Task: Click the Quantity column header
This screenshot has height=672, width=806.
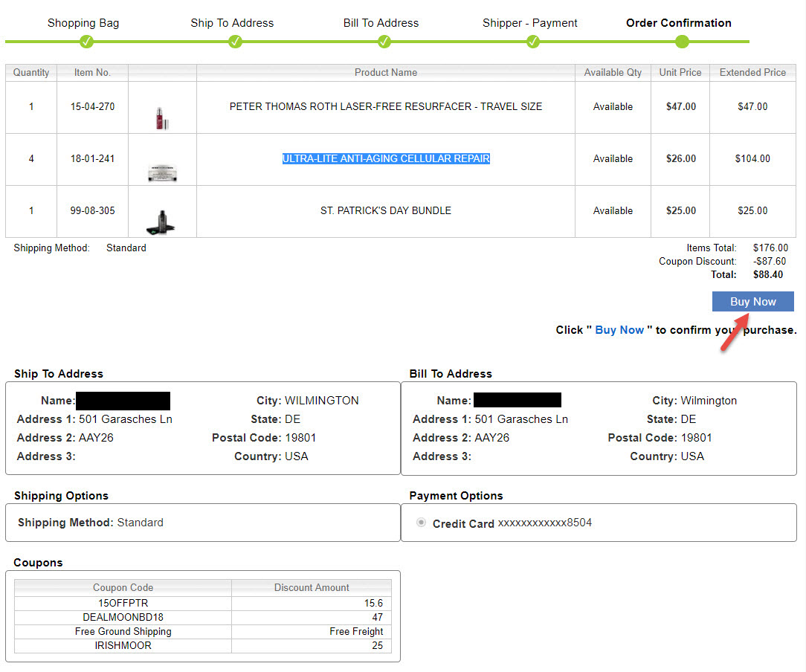Action: (31, 72)
